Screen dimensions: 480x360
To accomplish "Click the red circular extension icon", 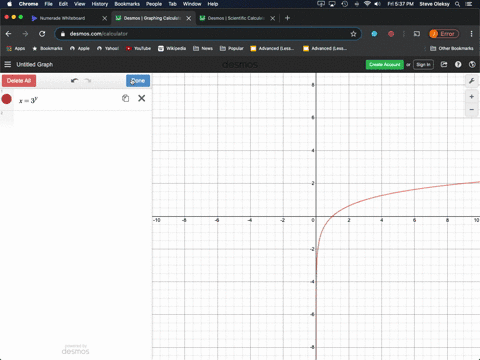I will coord(391,34).
